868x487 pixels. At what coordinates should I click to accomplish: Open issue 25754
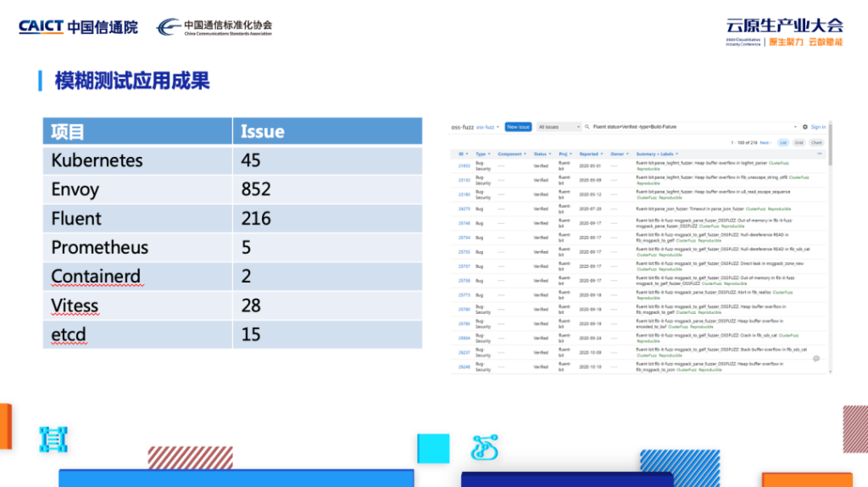click(x=464, y=238)
